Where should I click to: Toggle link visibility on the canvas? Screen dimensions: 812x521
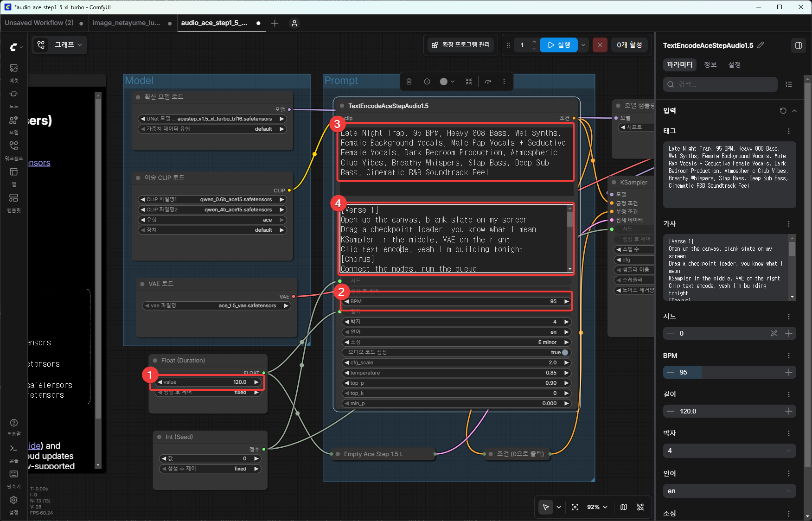point(640,507)
